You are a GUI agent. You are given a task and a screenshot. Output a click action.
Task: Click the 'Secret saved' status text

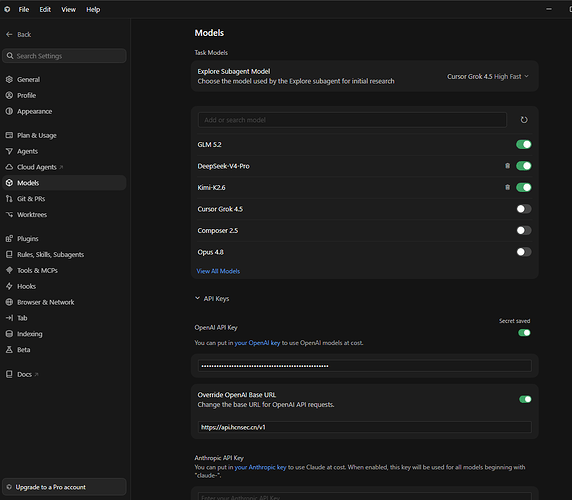(x=514, y=321)
